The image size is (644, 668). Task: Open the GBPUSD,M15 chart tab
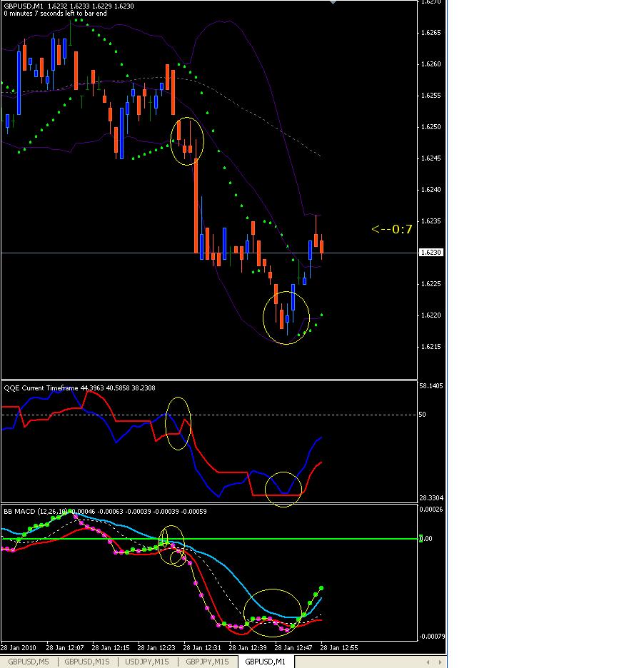pyautogui.click(x=87, y=662)
